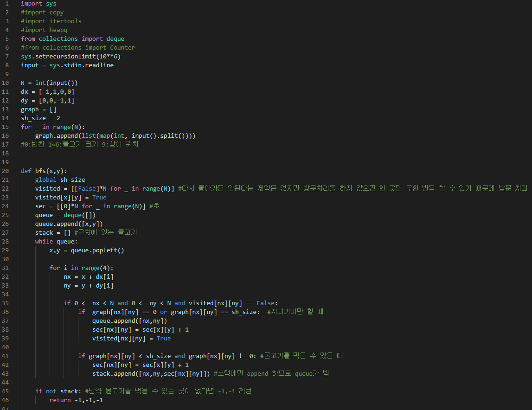Click the 'while queue:' line
This screenshot has height=410, width=532.
[56, 242]
